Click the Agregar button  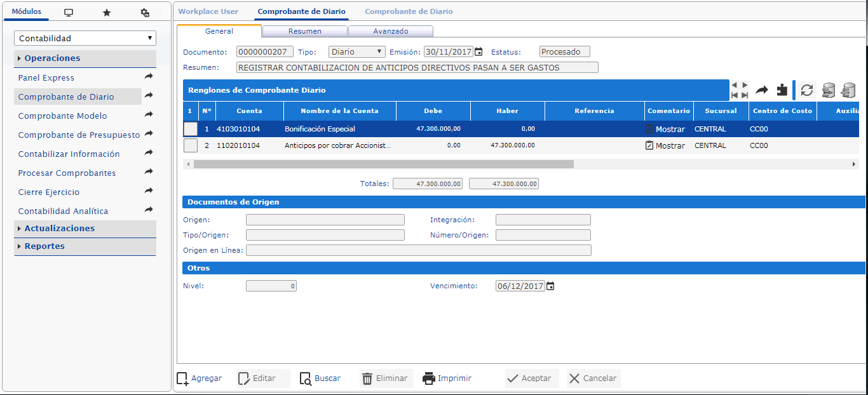(x=200, y=378)
